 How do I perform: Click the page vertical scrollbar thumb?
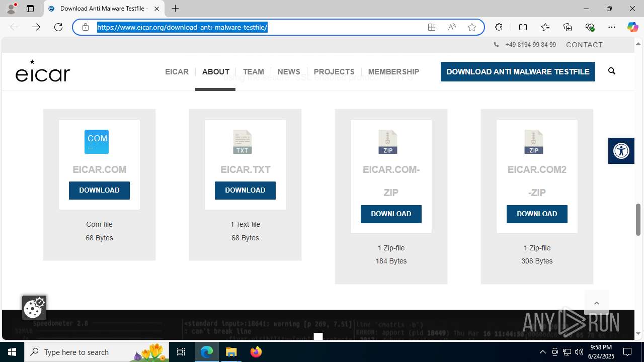click(x=638, y=219)
